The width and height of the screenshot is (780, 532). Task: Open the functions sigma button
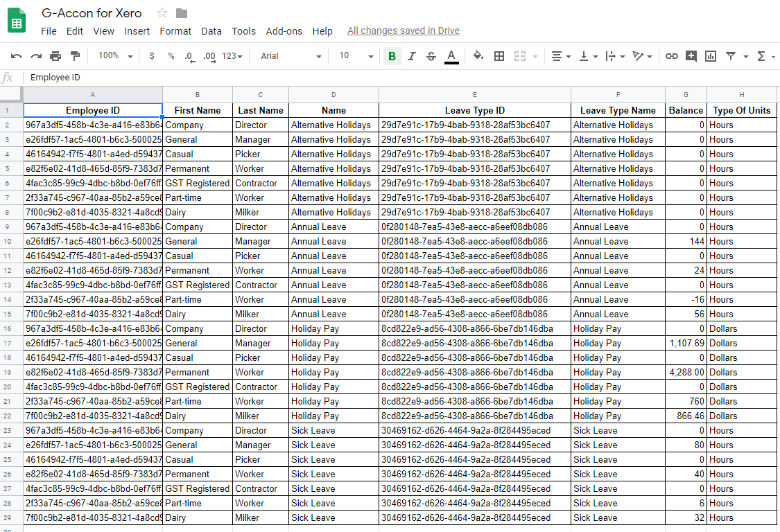pyautogui.click(x=761, y=56)
